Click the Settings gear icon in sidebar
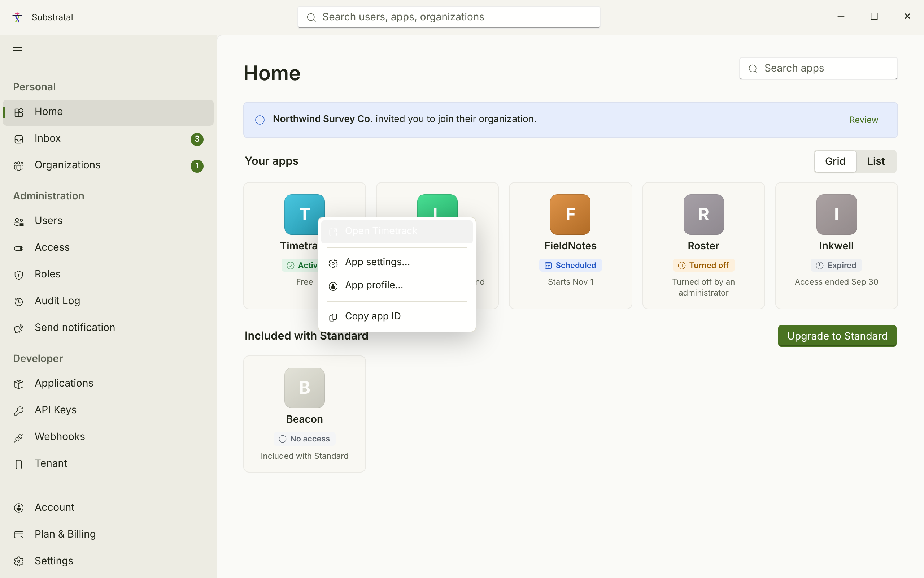The image size is (924, 578). (x=19, y=561)
